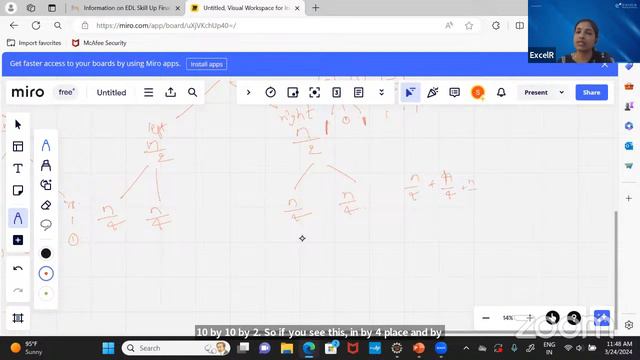Select the cursor arrow tool in Miro
Screen dimensions: 640x360
click(x=18, y=124)
